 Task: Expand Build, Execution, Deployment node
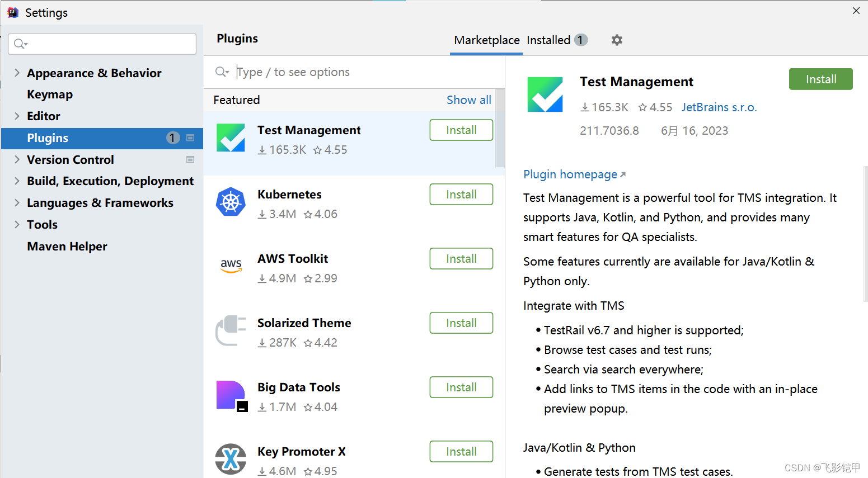[x=17, y=181]
